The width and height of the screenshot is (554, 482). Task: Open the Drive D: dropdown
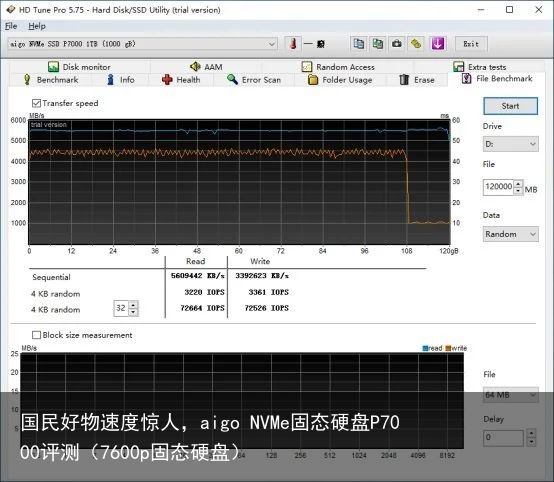[x=511, y=144]
